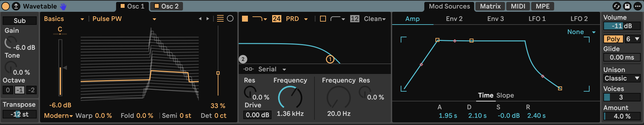Open the PRD filter circuit dropdown
Screen dimensions: 644x125
[x=297, y=19]
